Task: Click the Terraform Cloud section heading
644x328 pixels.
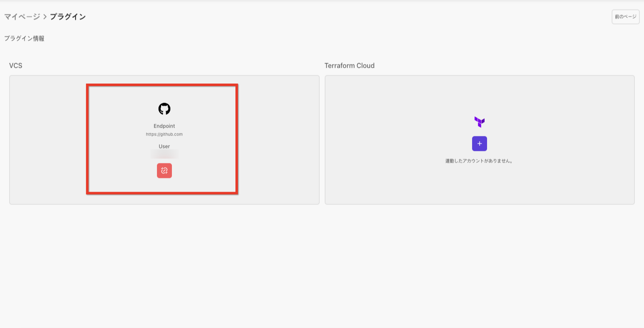Action: click(x=350, y=66)
